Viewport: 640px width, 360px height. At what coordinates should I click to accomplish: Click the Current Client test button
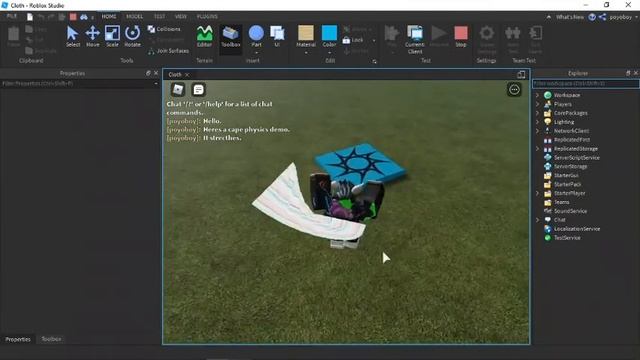[415, 39]
